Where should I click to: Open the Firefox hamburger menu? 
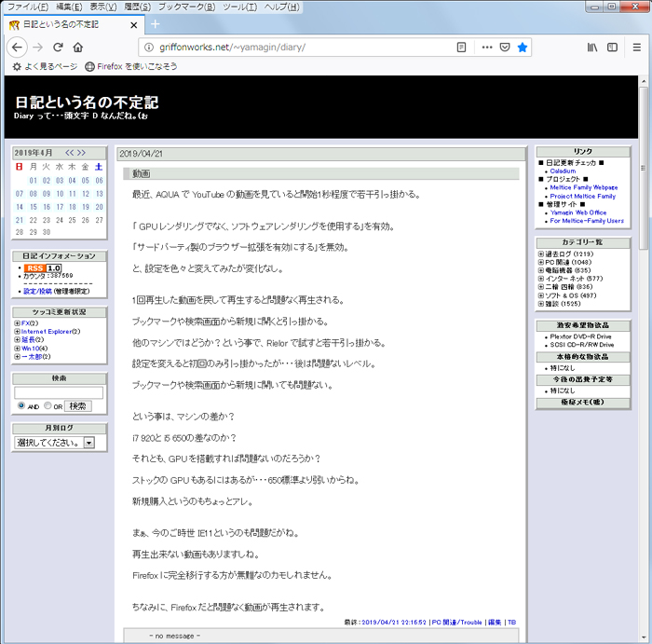point(636,48)
